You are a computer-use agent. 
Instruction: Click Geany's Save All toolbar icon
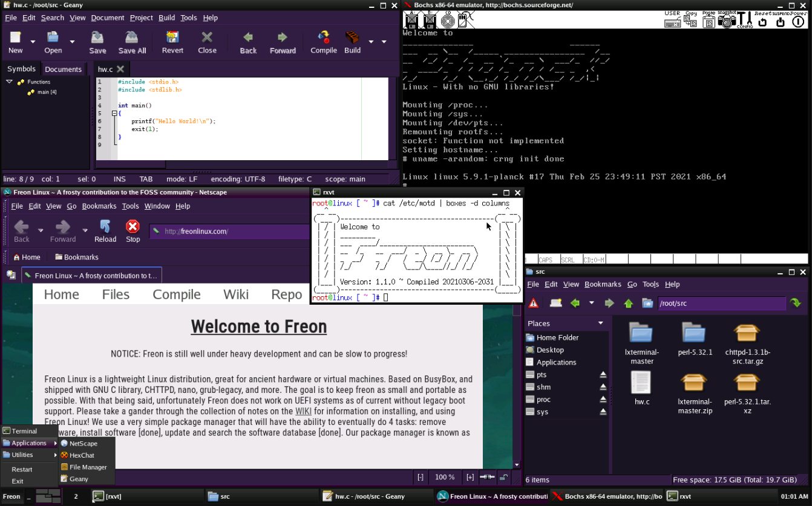pyautogui.click(x=132, y=42)
